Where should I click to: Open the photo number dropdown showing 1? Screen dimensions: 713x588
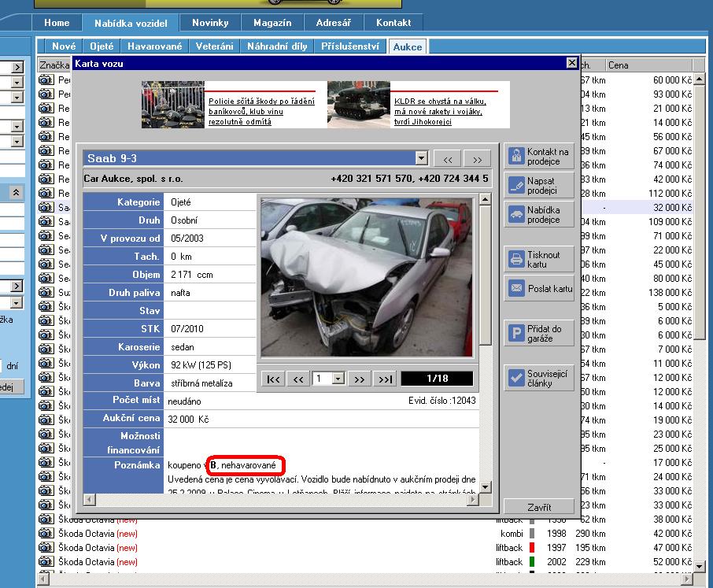click(338, 379)
